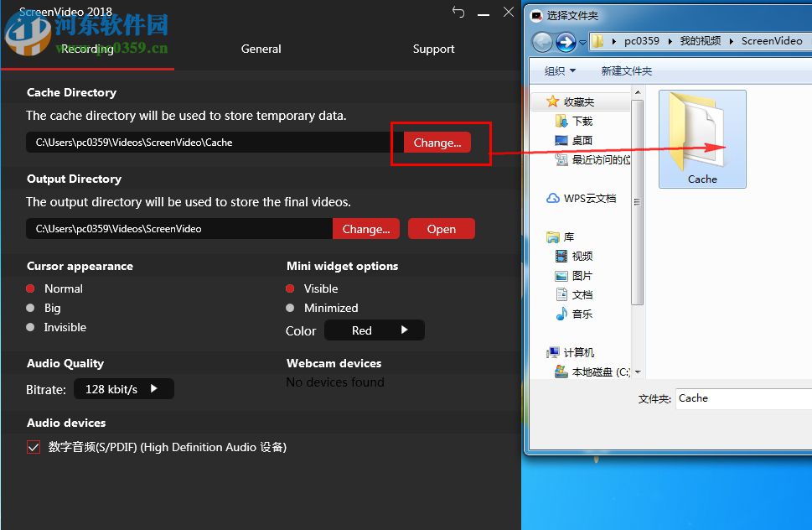Image resolution: width=812 pixels, height=530 pixels.
Task: Expand the arrow after 我的视频 in address path
Action: coord(731,41)
